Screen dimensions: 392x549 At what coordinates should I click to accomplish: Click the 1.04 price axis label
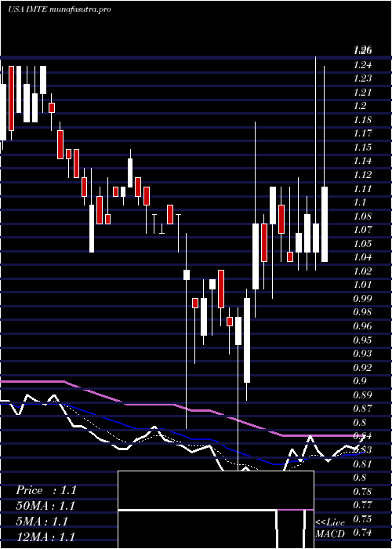pos(362,257)
